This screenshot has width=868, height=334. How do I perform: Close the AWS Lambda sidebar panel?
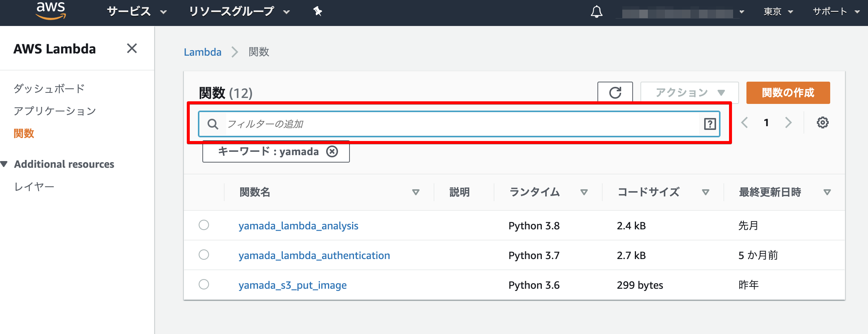[132, 48]
